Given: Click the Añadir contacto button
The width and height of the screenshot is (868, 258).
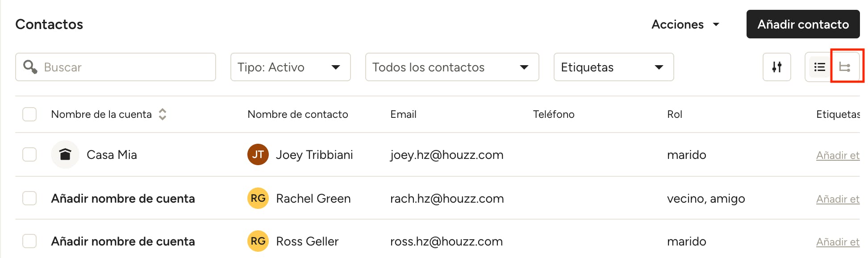Looking at the screenshot, I should coord(803,24).
